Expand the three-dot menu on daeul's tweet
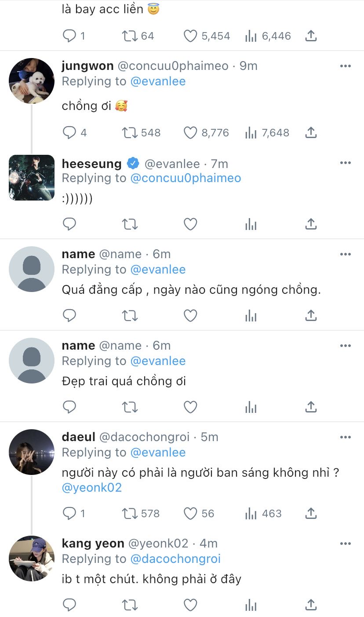This screenshot has height=617, width=364. click(346, 437)
